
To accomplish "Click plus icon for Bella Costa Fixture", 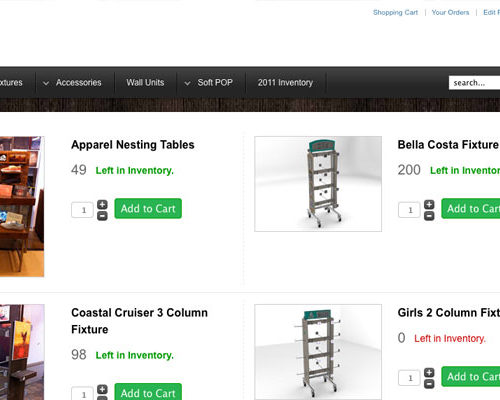I will [429, 204].
